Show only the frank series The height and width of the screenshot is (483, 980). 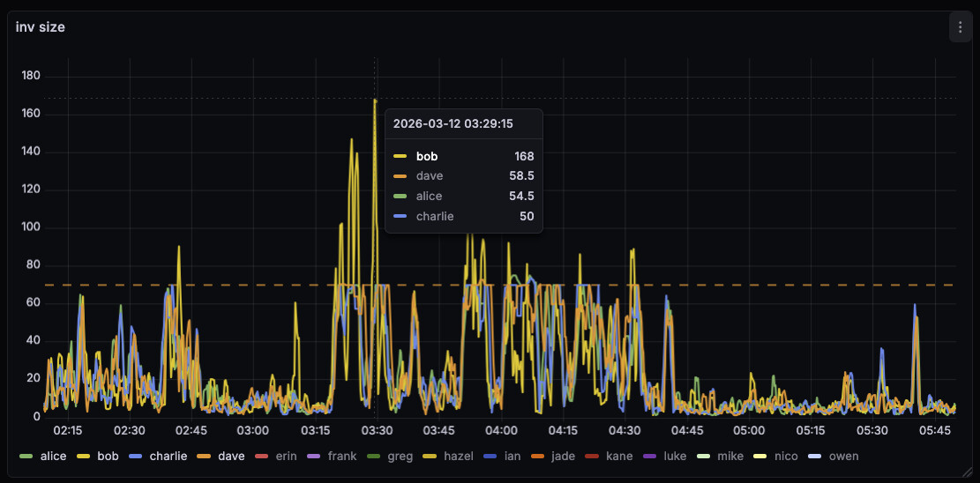coord(342,456)
